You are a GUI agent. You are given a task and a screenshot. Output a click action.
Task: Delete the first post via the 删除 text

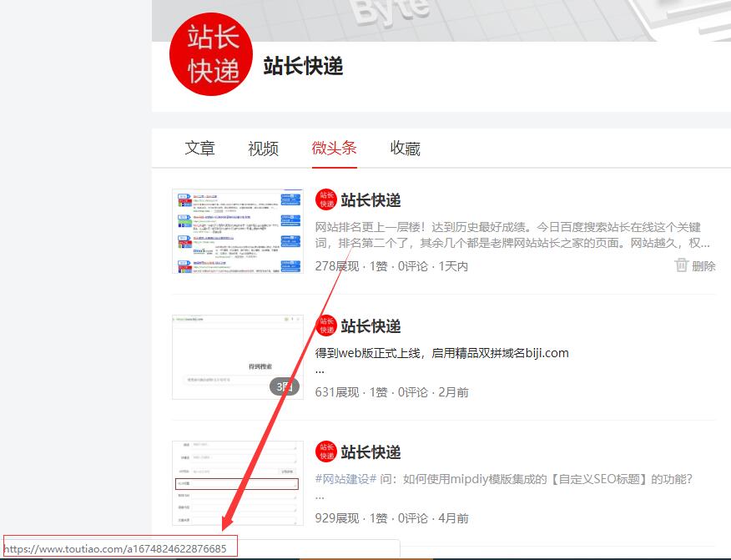(703, 266)
